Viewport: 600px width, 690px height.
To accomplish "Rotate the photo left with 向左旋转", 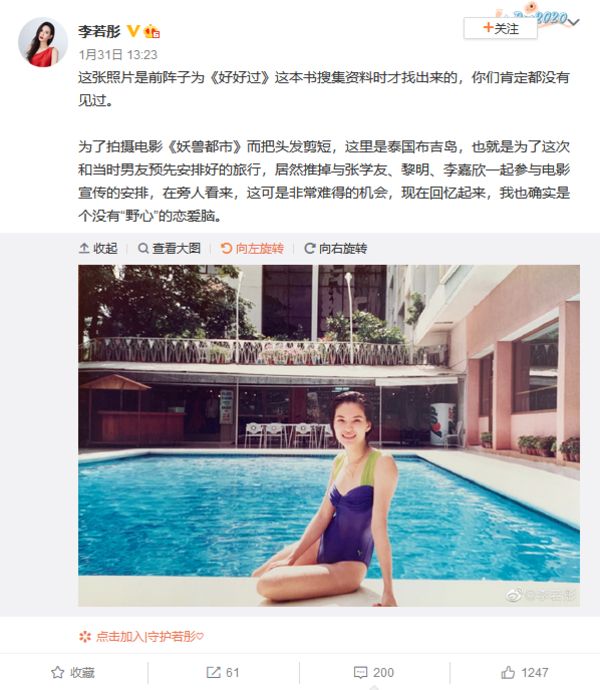I will 252,249.
